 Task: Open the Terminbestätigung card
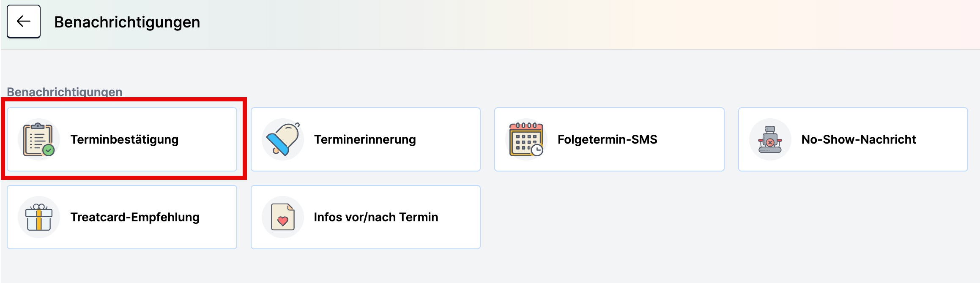(122, 139)
